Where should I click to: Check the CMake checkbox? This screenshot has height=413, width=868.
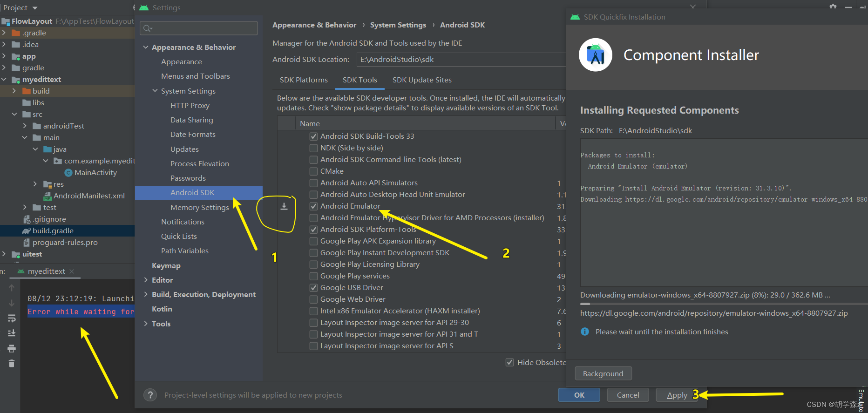click(314, 171)
